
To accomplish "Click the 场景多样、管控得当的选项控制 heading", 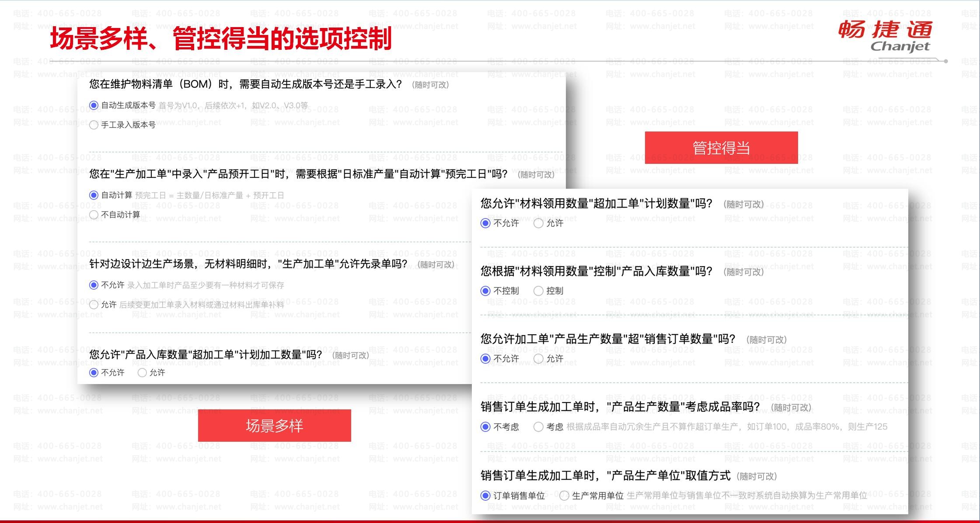I will [x=221, y=38].
